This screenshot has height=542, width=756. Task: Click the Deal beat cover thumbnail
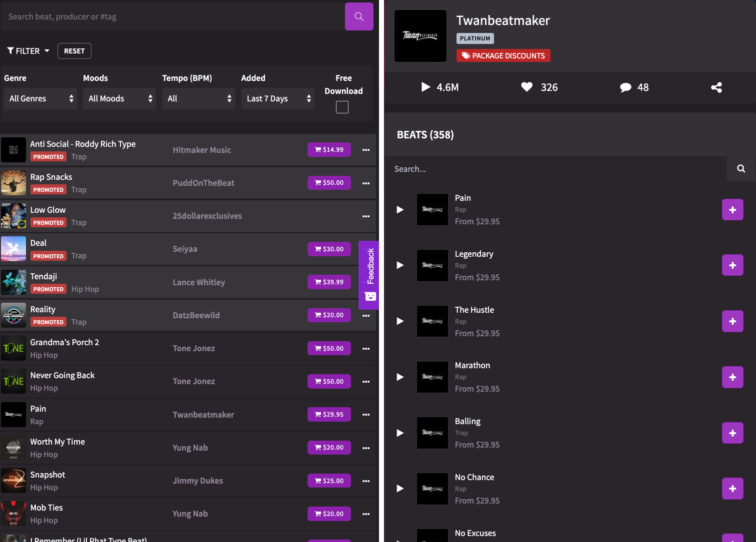[13, 249]
